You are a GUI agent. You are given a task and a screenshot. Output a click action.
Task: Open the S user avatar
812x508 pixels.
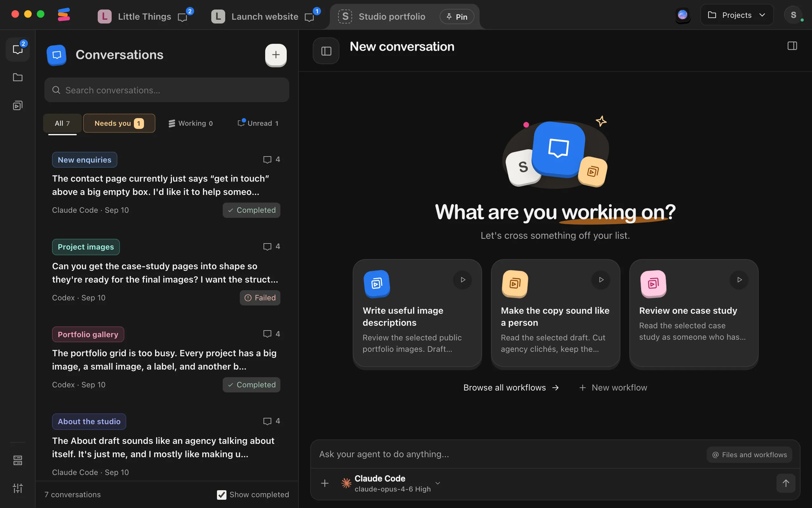[x=794, y=15]
